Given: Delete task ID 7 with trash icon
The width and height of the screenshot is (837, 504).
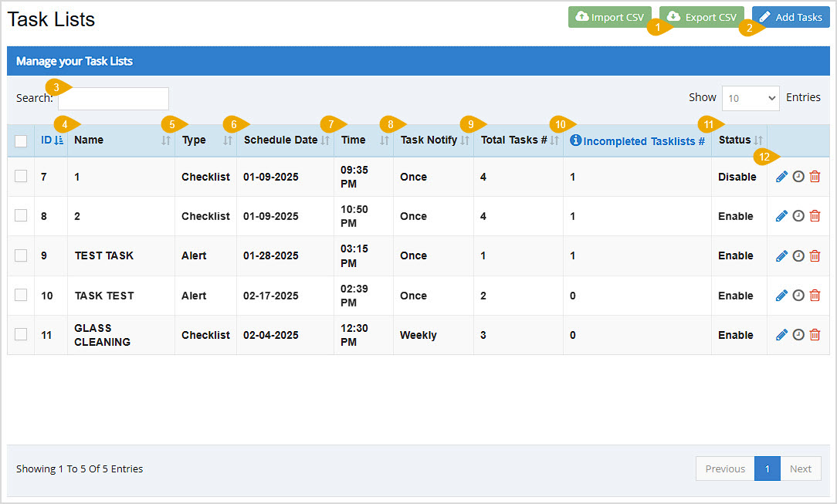Looking at the screenshot, I should [x=815, y=176].
